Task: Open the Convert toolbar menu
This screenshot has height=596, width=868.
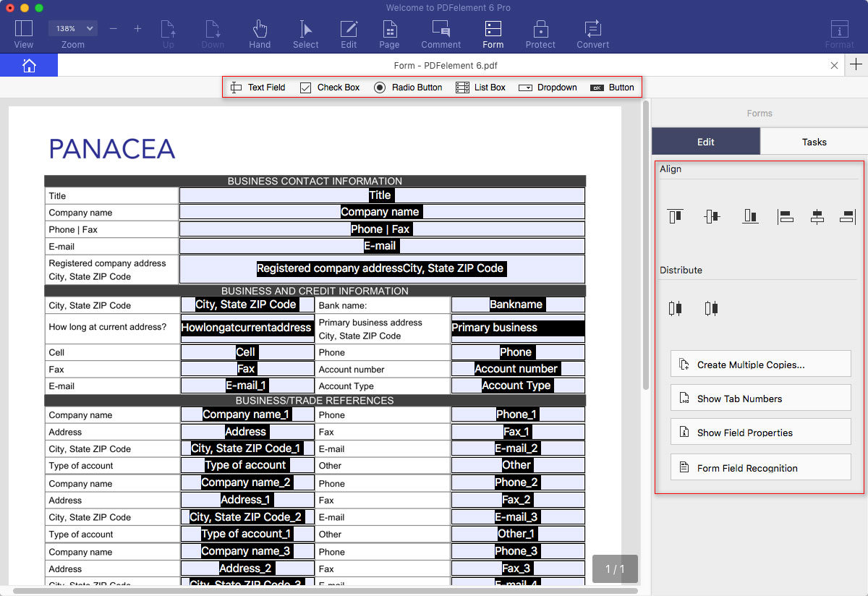Action: pos(592,34)
